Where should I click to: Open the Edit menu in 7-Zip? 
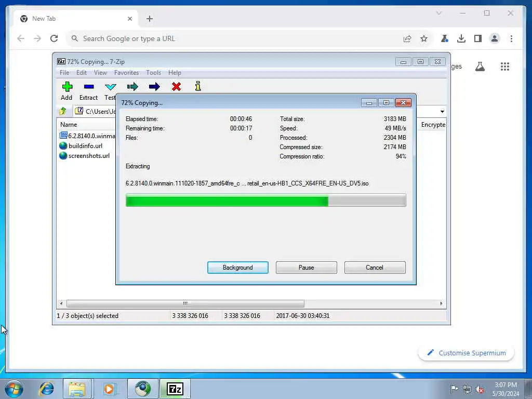click(x=81, y=73)
